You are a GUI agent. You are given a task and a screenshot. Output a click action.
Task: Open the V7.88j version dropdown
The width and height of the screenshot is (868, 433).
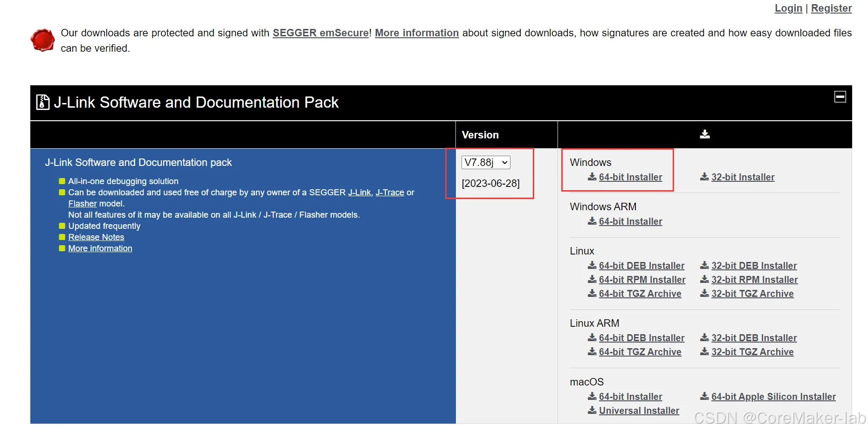485,162
